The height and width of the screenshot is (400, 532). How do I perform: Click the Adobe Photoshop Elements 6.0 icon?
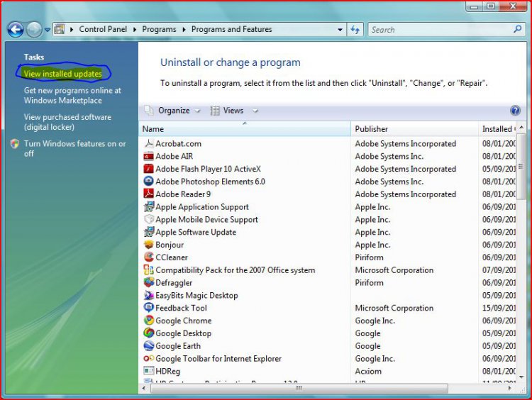[148, 181]
